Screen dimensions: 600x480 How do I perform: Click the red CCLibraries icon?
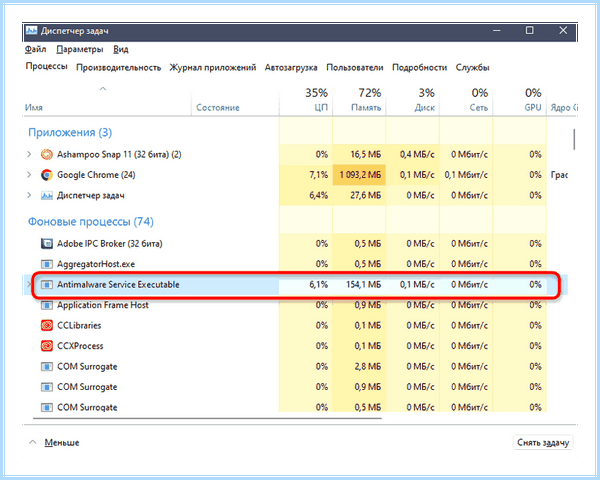[47, 325]
